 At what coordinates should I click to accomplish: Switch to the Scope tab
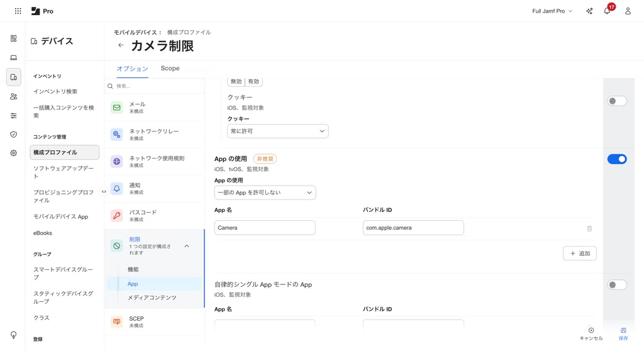[170, 68]
